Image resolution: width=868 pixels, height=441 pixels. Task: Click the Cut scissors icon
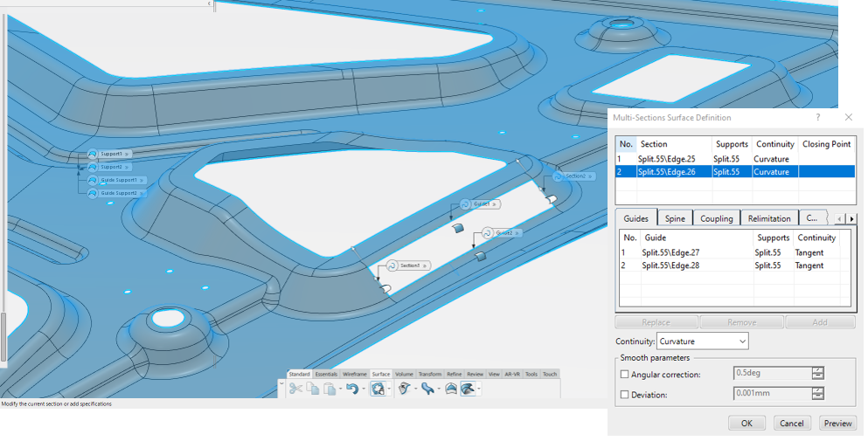pyautogui.click(x=295, y=389)
